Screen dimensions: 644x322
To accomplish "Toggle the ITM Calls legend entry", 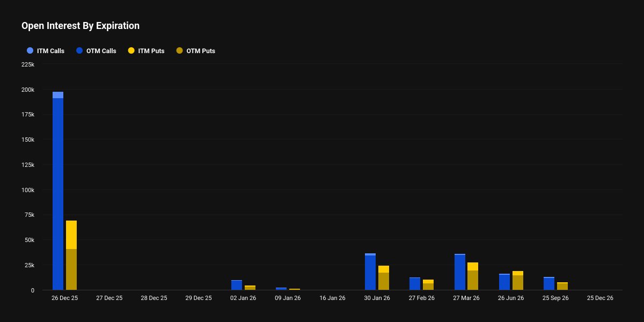I will pyautogui.click(x=46, y=51).
